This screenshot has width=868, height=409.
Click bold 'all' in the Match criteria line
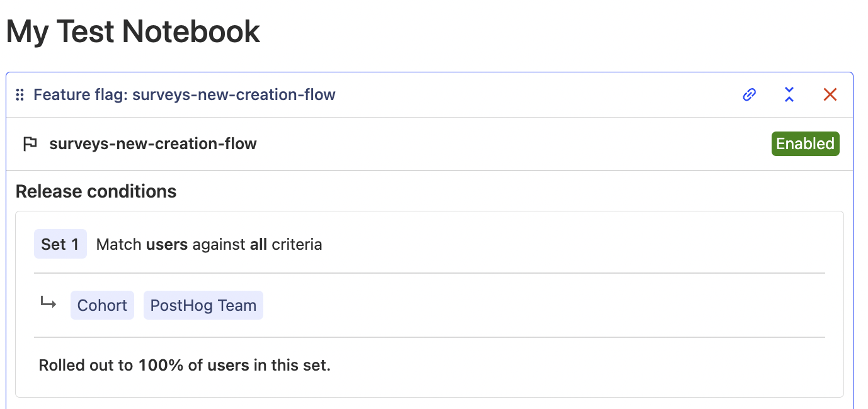click(x=258, y=244)
